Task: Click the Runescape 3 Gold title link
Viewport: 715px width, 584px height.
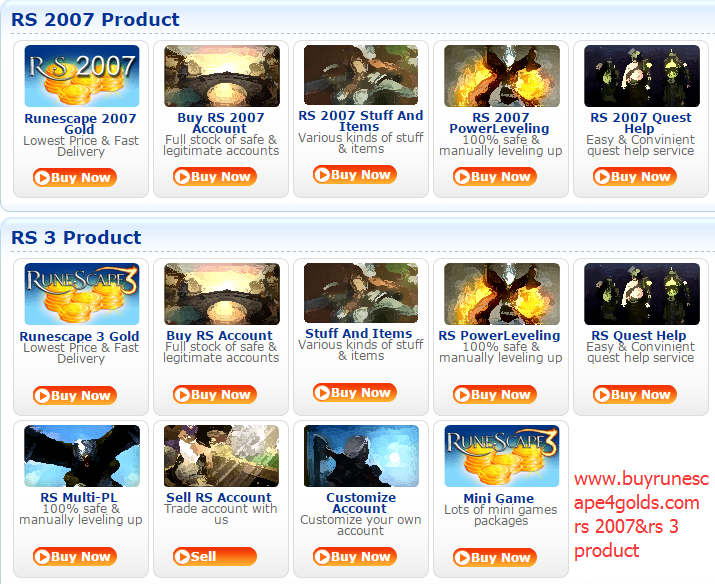Action: coord(79,336)
